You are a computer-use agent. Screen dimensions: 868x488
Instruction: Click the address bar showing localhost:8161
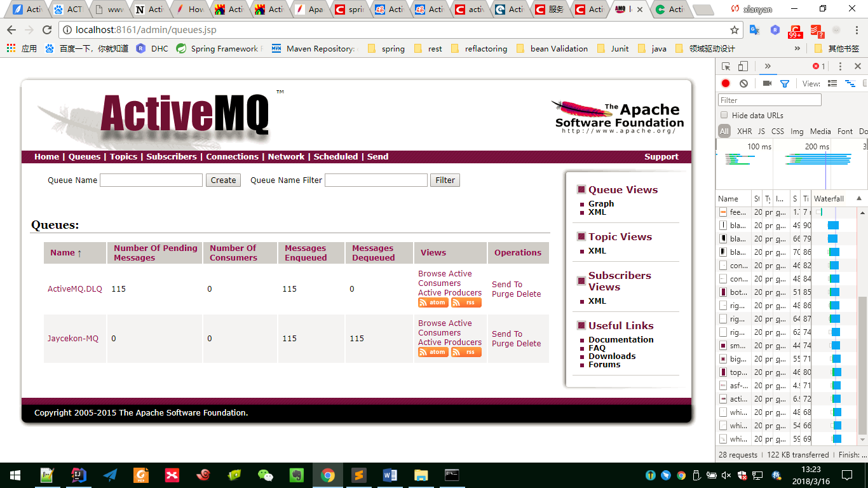click(400, 30)
